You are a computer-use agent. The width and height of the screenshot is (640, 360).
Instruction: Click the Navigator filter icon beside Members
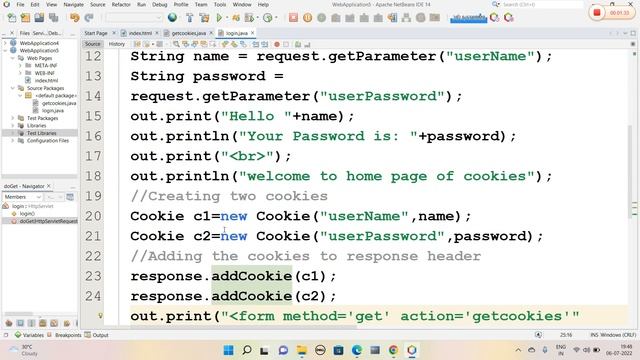tap(70, 197)
